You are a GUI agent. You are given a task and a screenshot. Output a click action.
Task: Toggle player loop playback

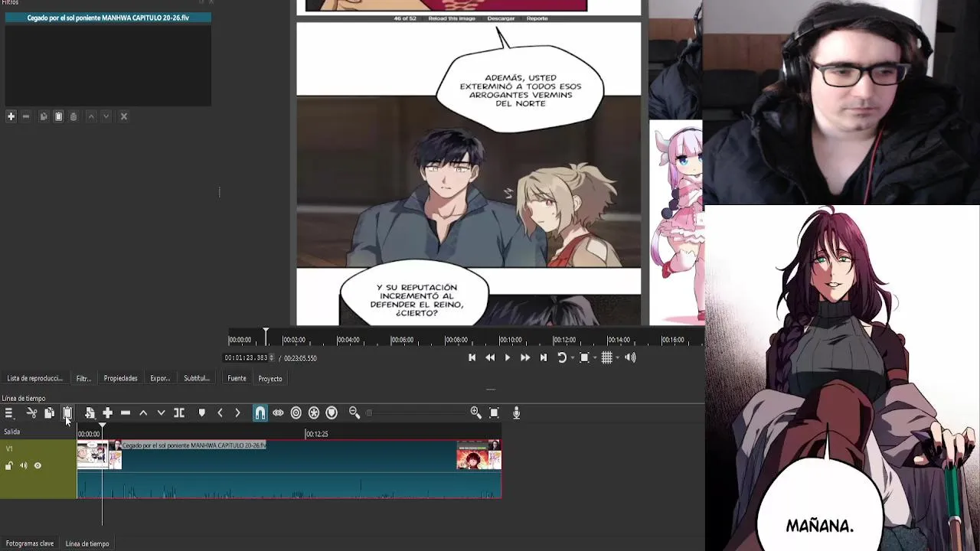coord(561,357)
